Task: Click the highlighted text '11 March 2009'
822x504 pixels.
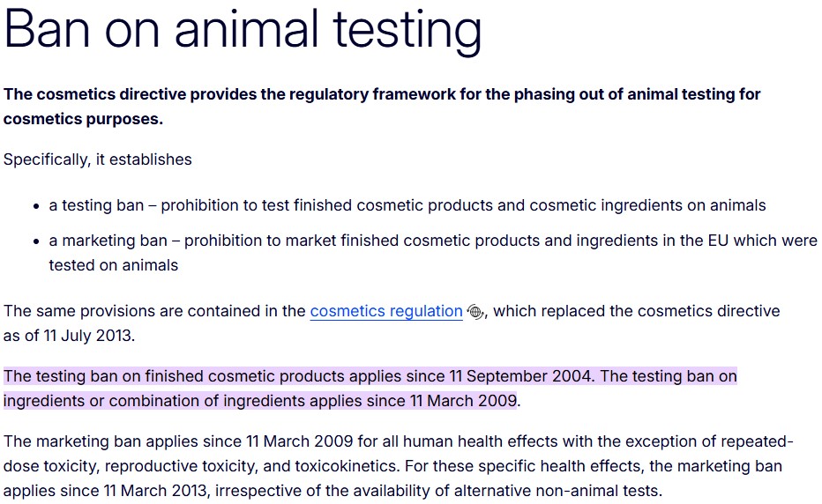Action: click(x=463, y=401)
